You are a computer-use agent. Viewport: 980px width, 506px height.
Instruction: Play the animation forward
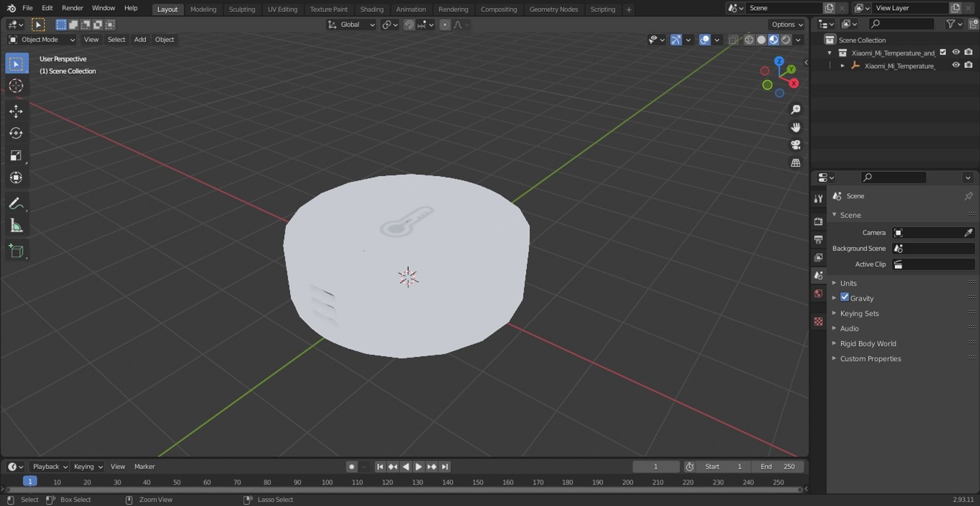point(419,467)
